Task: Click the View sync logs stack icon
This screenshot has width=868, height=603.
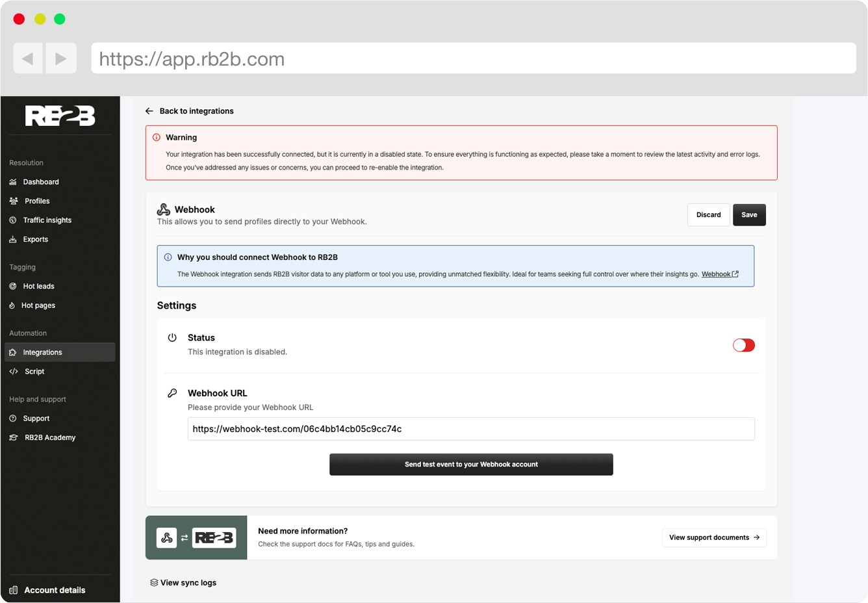Action: click(x=154, y=583)
